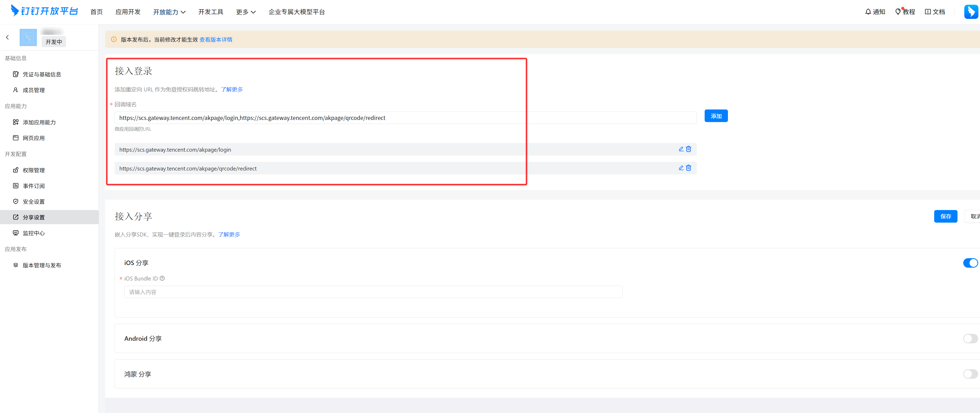The height and width of the screenshot is (413, 980).
Task: Click the iOS Bundle ID input field
Action: tap(373, 292)
